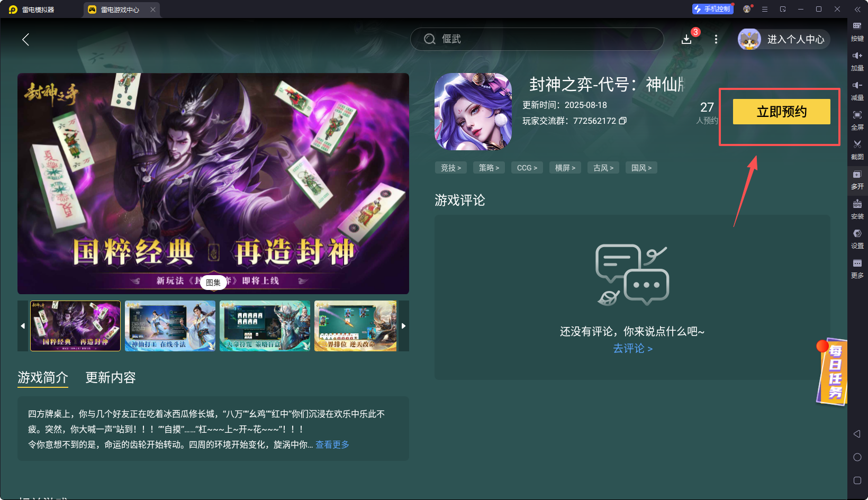Click the game title 封神之弈
Viewport: 868px width, 500px height.
607,84
